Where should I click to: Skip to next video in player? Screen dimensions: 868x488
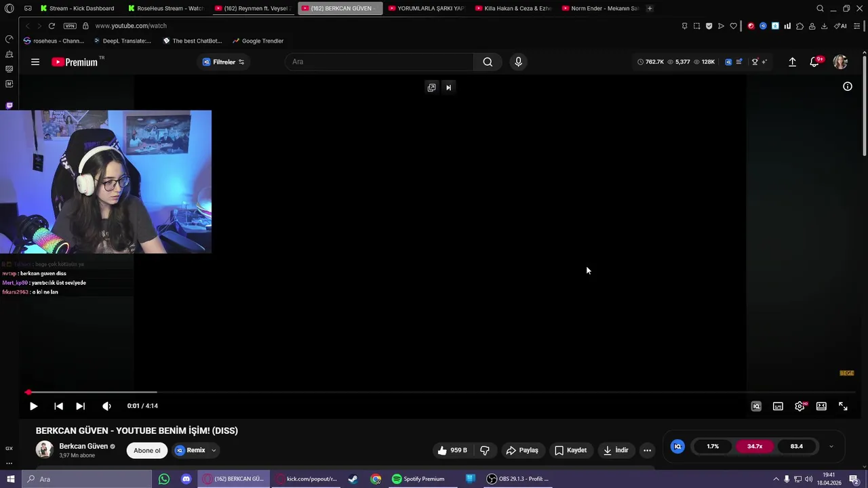[80, 406]
